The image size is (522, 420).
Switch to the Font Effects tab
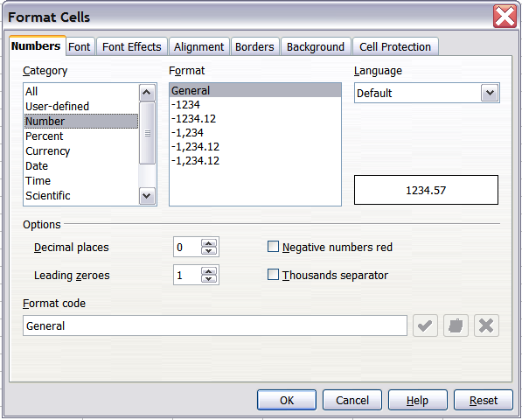click(132, 47)
